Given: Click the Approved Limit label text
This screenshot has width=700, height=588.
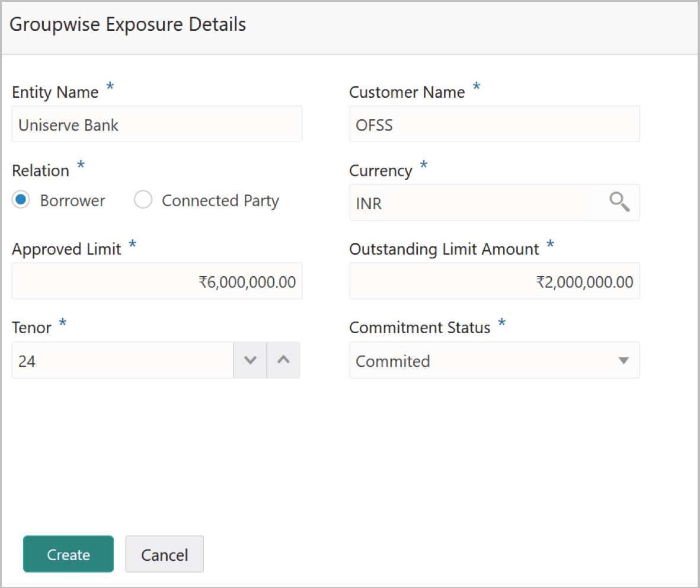Looking at the screenshot, I should 66,250.
